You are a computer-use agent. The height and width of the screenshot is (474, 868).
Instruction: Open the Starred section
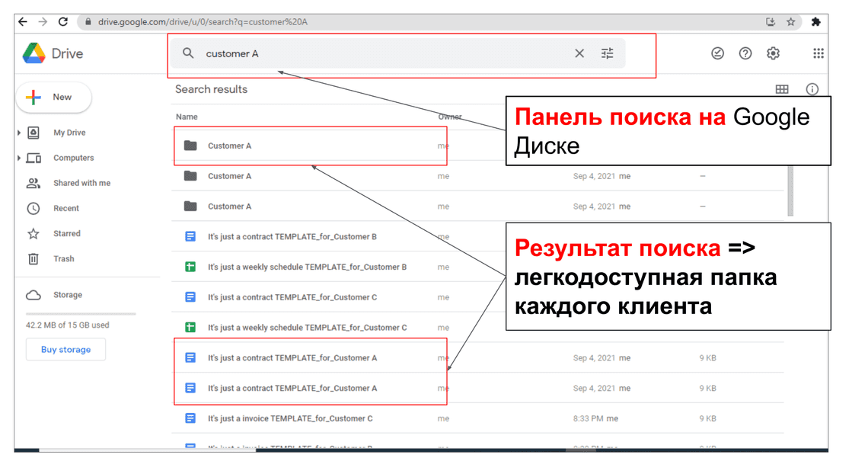pos(66,234)
